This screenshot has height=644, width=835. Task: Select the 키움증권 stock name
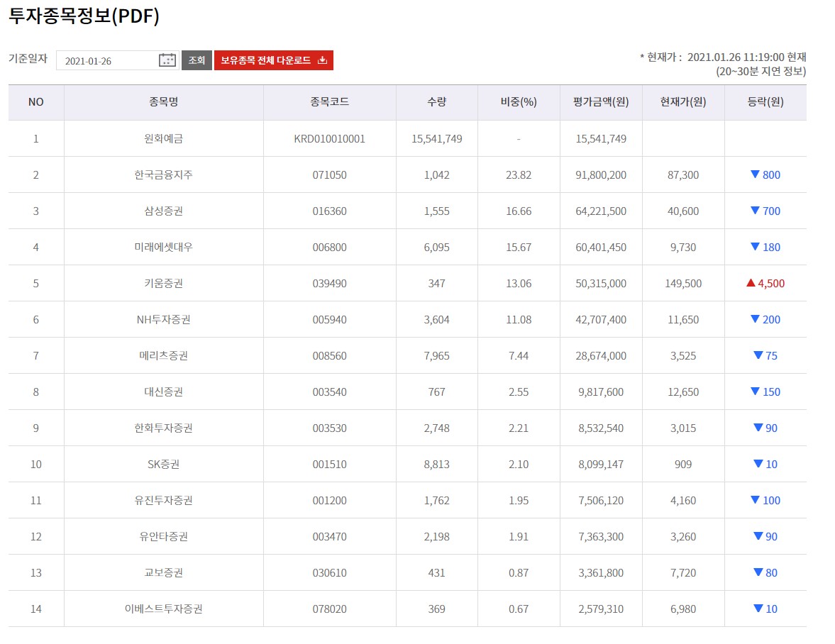click(x=163, y=283)
